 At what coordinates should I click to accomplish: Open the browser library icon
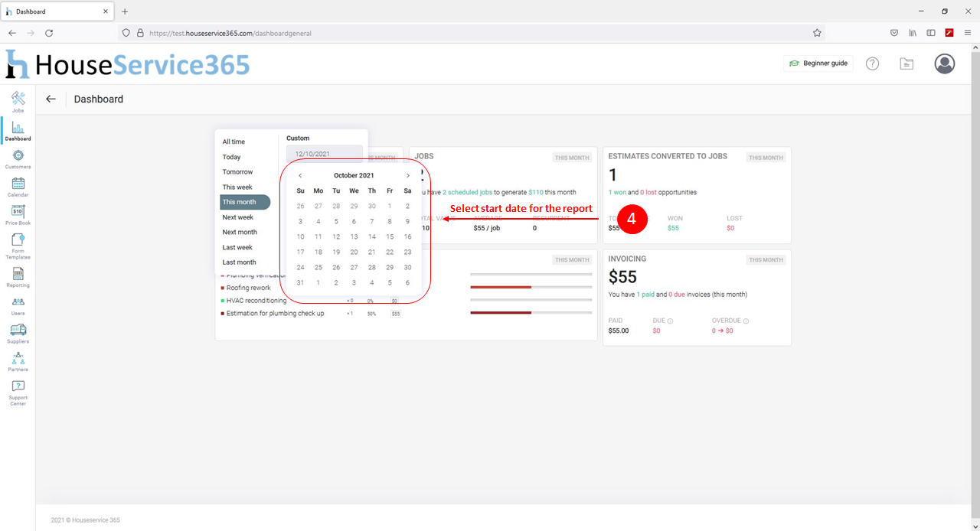913,33
